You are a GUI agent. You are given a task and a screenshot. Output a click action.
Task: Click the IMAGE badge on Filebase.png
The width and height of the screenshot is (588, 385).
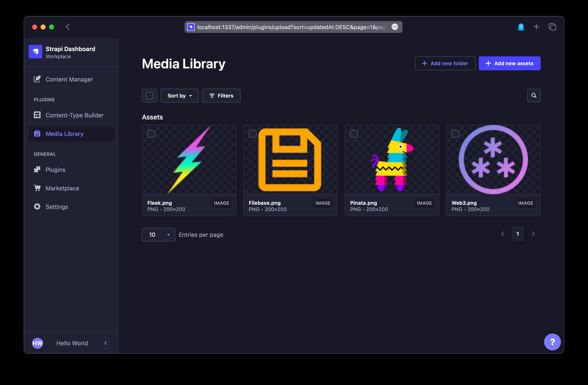click(x=323, y=203)
